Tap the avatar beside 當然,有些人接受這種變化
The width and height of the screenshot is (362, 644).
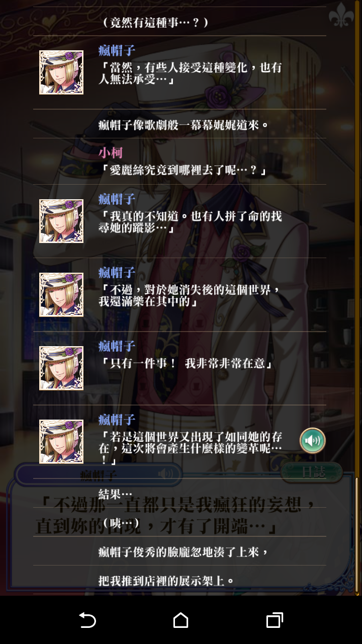coord(61,72)
